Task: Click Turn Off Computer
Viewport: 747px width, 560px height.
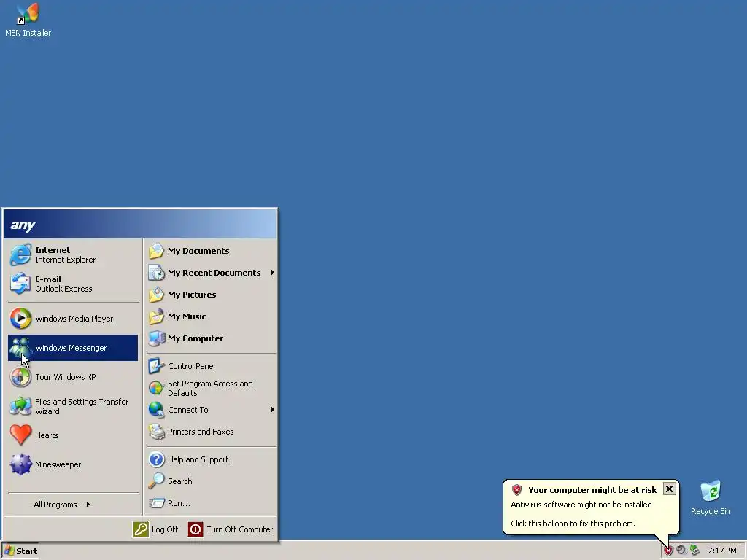Action: (231, 529)
